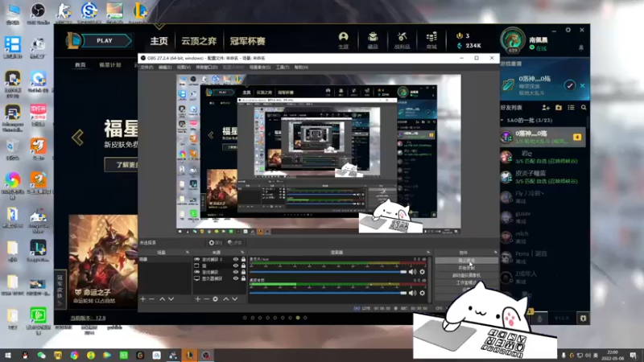The height and width of the screenshot is (362, 644).
Task: Pop out the 混音器 dock with header icon
Action: click(428, 253)
